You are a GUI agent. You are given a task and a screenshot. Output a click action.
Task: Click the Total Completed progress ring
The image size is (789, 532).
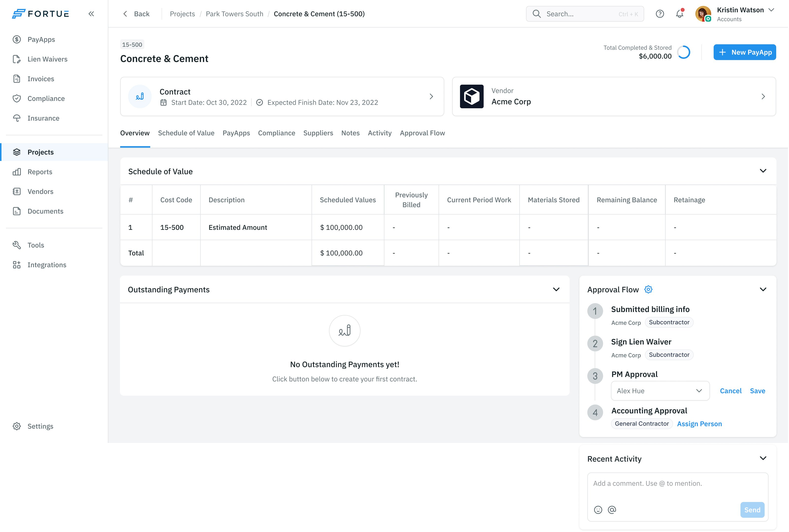pyautogui.click(x=684, y=52)
